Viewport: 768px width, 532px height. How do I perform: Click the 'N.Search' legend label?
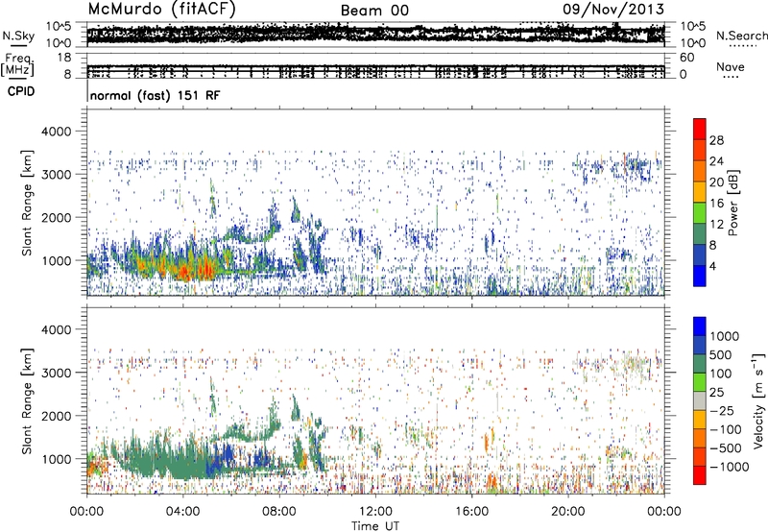[x=741, y=36]
